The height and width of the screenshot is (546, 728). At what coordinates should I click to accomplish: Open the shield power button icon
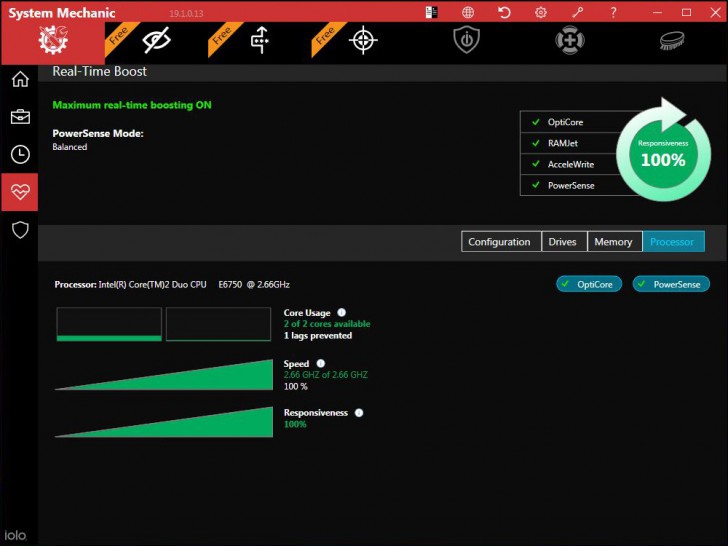pos(467,40)
